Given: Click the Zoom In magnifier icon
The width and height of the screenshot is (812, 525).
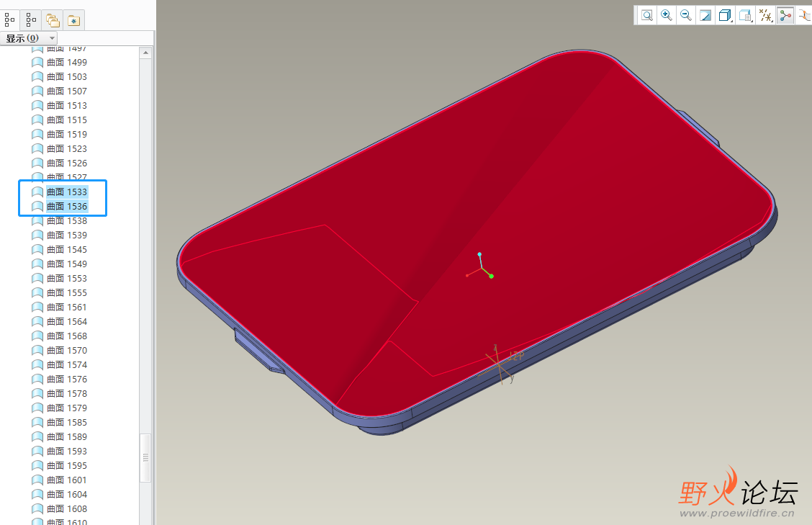Looking at the screenshot, I should click(667, 16).
